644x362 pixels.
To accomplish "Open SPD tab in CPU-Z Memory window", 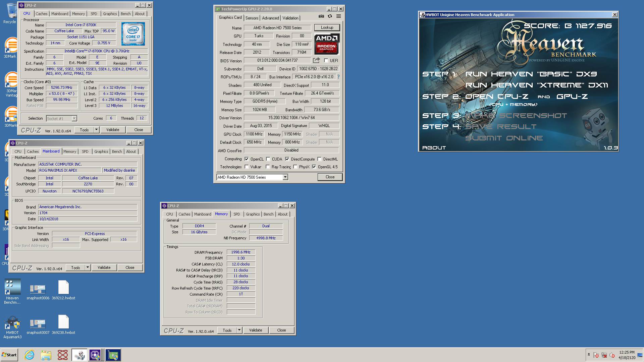I will [237, 214].
